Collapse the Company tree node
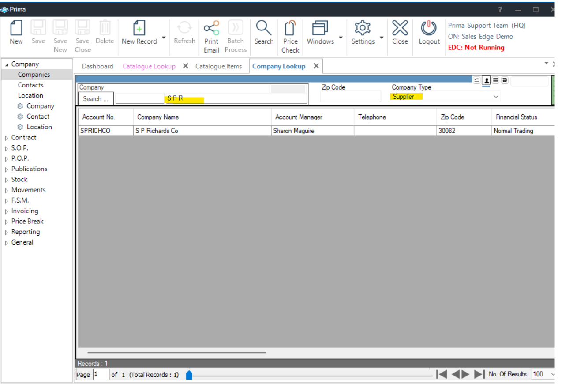Image resolution: width=588 pixels, height=384 pixels. coord(7,64)
